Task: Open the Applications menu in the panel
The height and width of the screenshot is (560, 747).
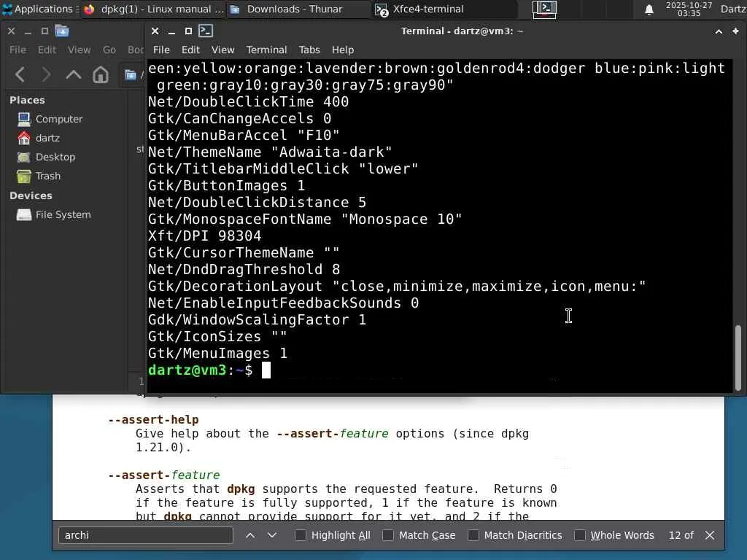Action: coord(40,9)
